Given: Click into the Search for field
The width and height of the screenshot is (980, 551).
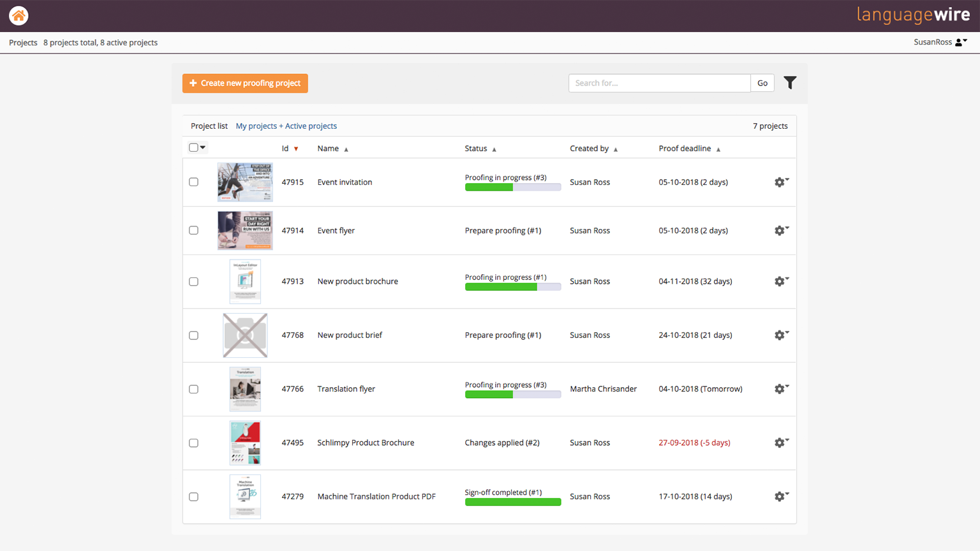Looking at the screenshot, I should click(658, 83).
